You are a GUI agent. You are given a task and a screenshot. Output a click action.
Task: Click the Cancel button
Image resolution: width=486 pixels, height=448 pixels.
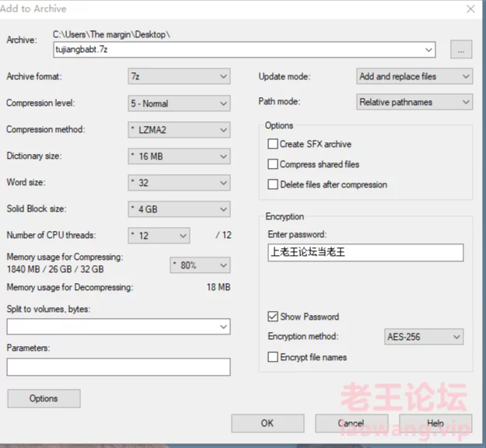[x=351, y=423]
